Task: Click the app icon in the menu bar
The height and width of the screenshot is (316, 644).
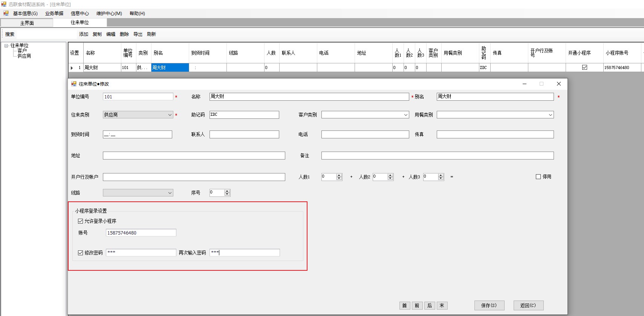Action: (6, 13)
